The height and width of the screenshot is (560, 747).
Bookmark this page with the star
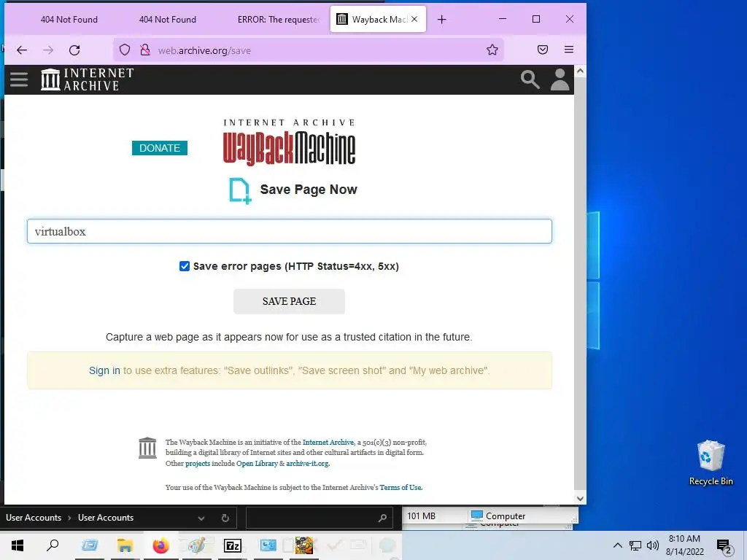492,50
